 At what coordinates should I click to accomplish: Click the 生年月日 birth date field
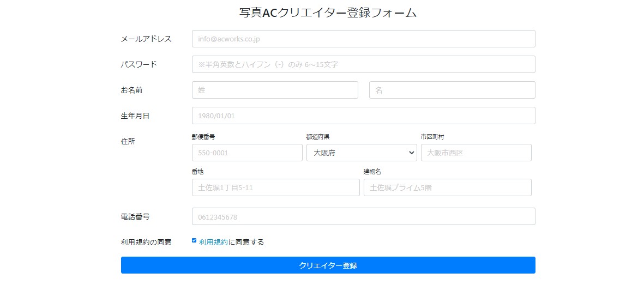(363, 116)
